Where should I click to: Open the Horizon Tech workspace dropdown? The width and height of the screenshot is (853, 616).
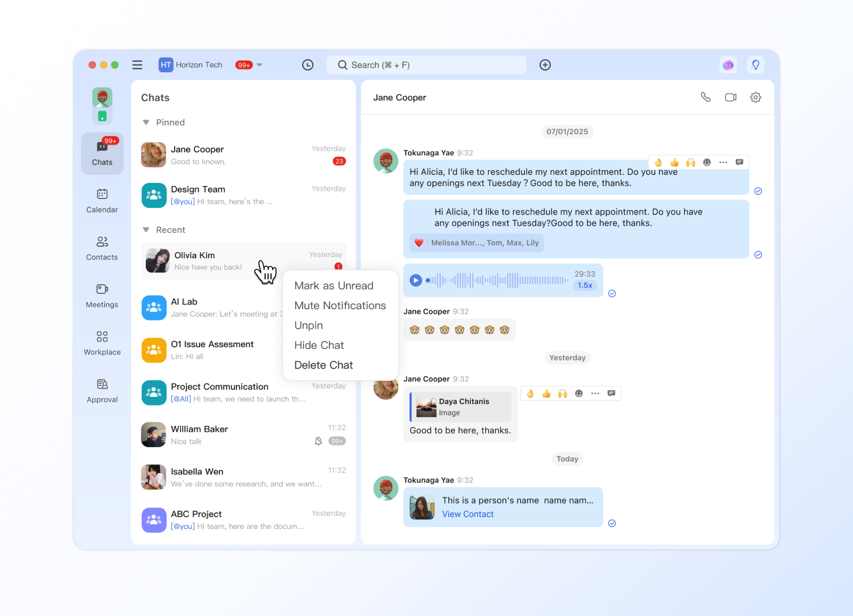point(259,65)
